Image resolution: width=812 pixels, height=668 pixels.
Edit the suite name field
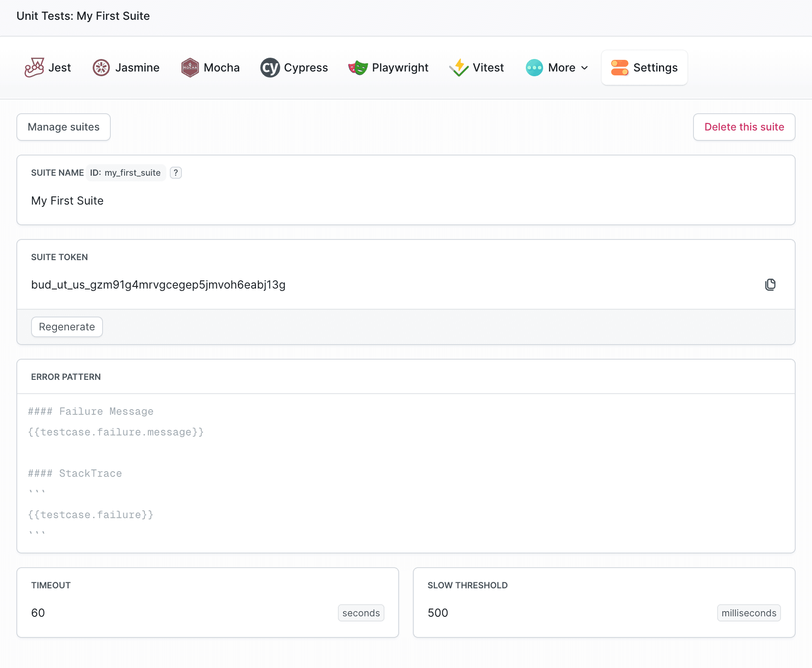(x=259, y=201)
